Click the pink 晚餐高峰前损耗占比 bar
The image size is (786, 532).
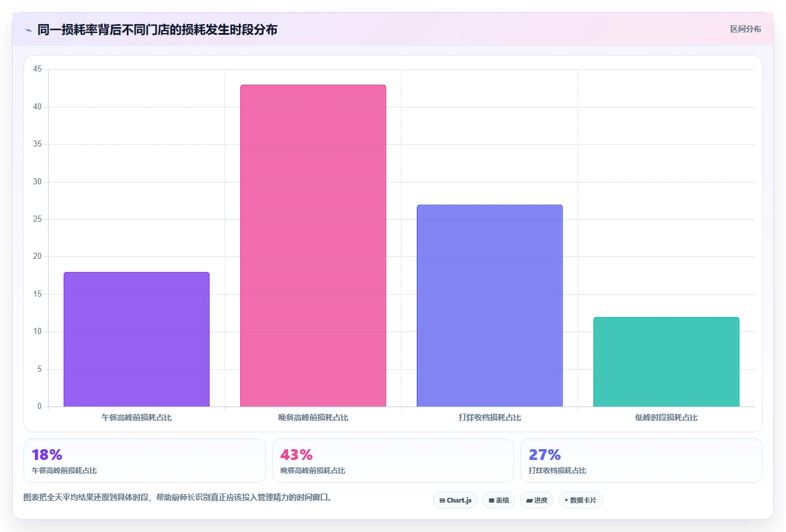click(x=313, y=246)
